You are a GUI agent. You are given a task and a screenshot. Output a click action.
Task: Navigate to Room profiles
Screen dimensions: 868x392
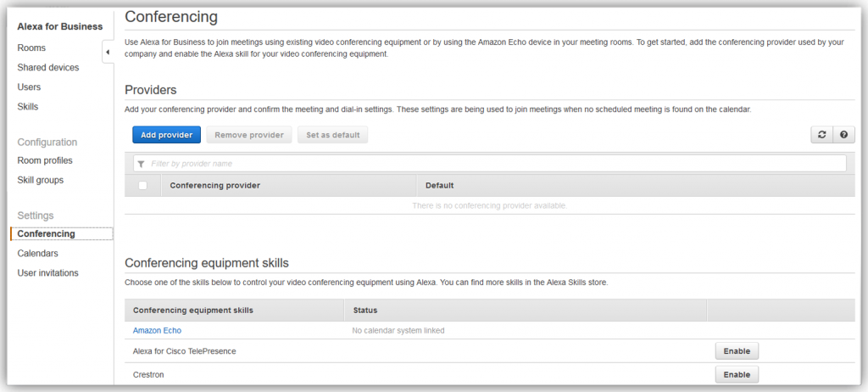pos(45,160)
